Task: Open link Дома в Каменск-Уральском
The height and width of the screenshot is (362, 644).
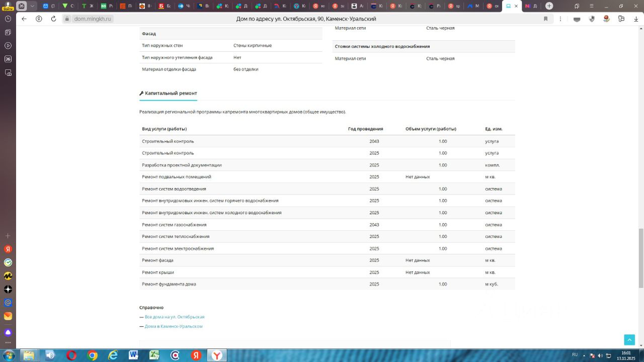Action: (173, 326)
